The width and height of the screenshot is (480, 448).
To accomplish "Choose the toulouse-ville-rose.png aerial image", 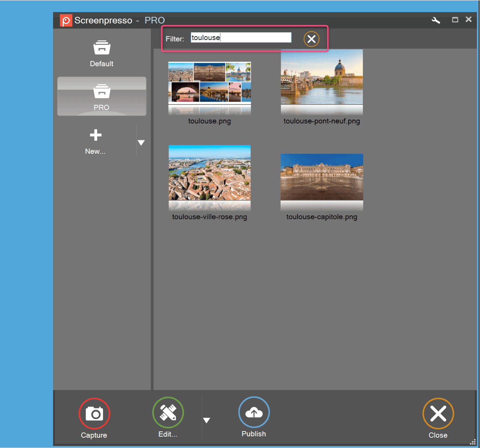I will [x=210, y=173].
